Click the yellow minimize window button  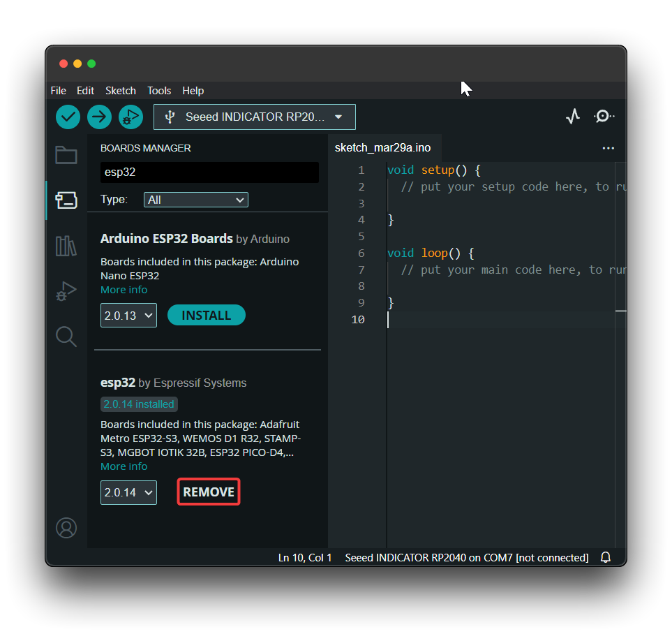[x=77, y=64]
